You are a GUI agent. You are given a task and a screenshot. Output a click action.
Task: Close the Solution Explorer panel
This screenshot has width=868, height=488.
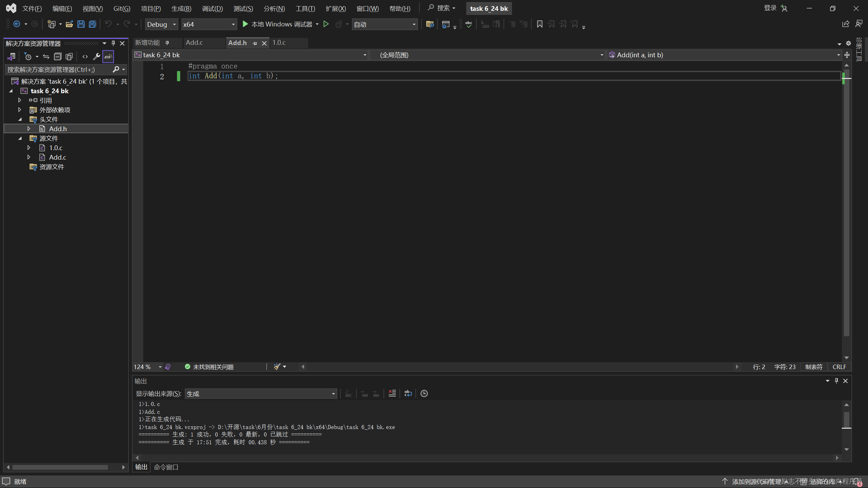122,43
